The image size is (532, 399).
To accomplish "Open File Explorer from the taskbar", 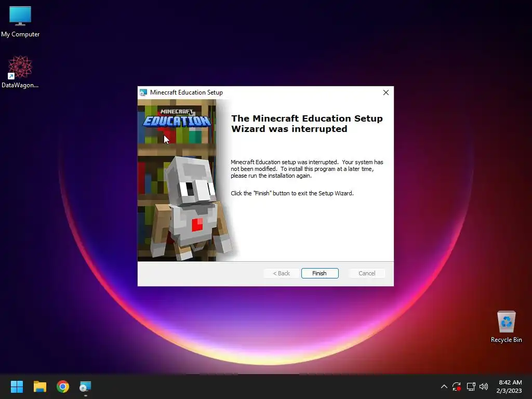I will coord(39,387).
